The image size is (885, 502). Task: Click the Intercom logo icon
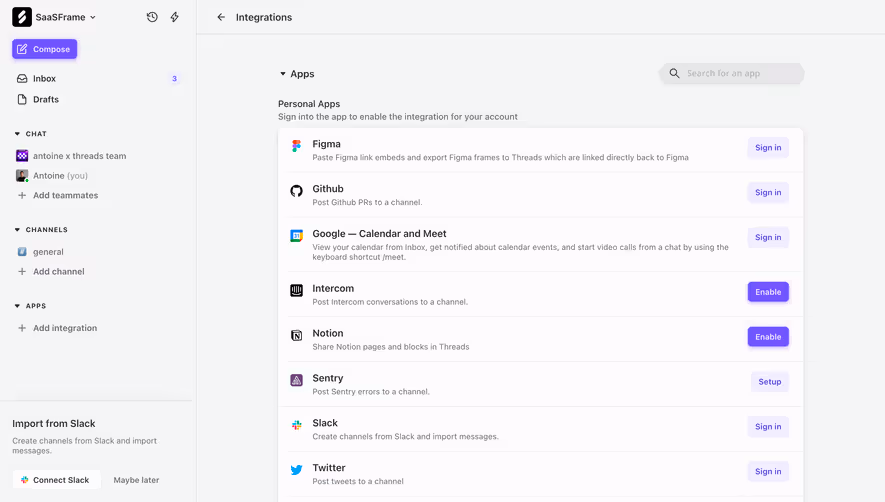296,290
